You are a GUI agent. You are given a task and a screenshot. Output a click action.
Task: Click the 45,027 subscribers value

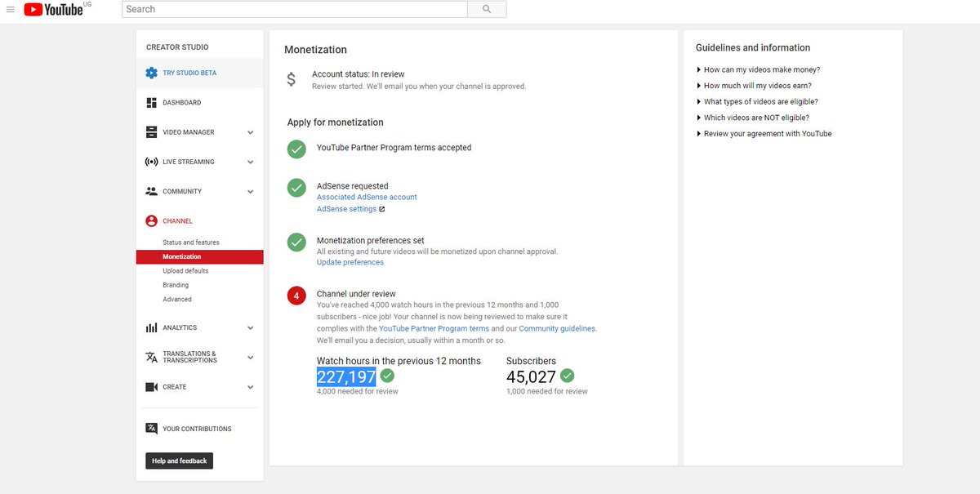point(531,376)
